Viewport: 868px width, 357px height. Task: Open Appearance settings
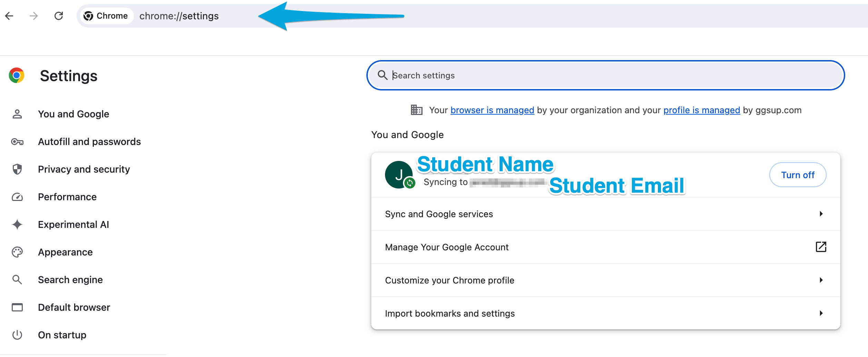pos(65,252)
